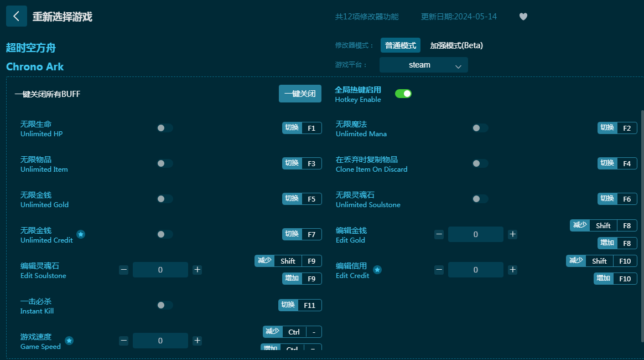Click 减少 Ctrl - hotkey button
The height and width of the screenshot is (360, 644).
coord(292,332)
